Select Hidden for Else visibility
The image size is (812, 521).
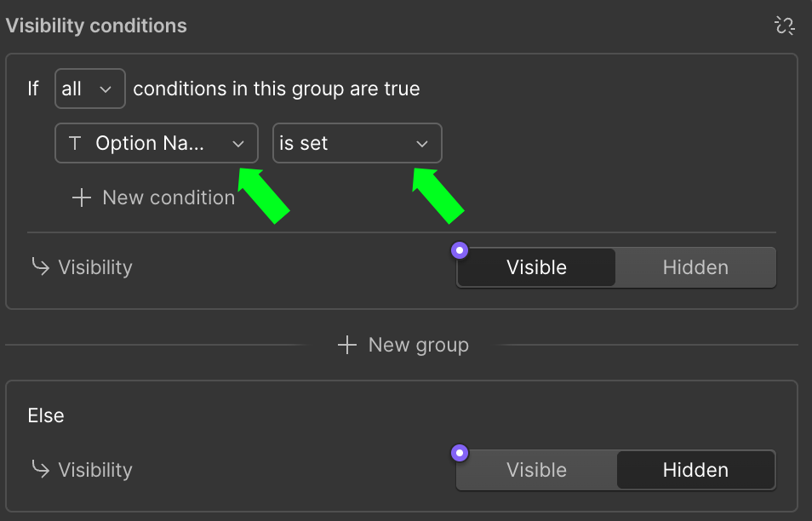click(x=695, y=470)
